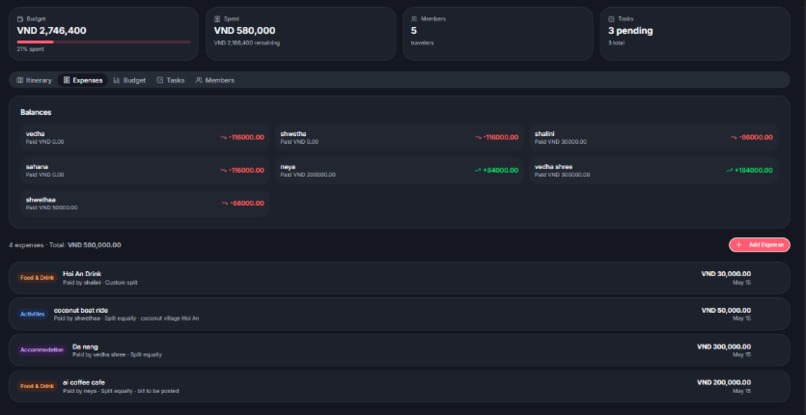Click the down-trend icon beside shwetha's balance
The image size is (806, 415).
[478, 137]
